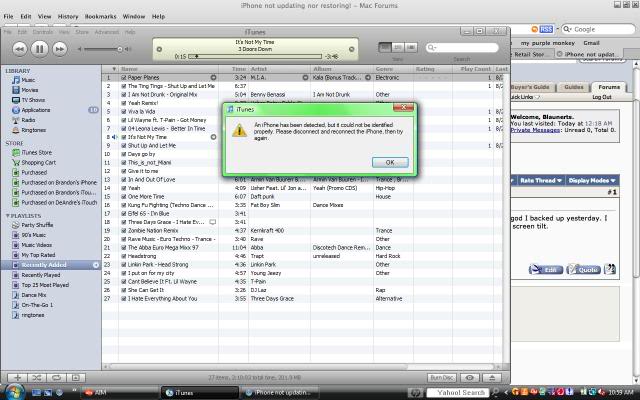The width and height of the screenshot is (640, 400).
Task: Open the browser Bookmarks menu
Action: tap(100, 17)
